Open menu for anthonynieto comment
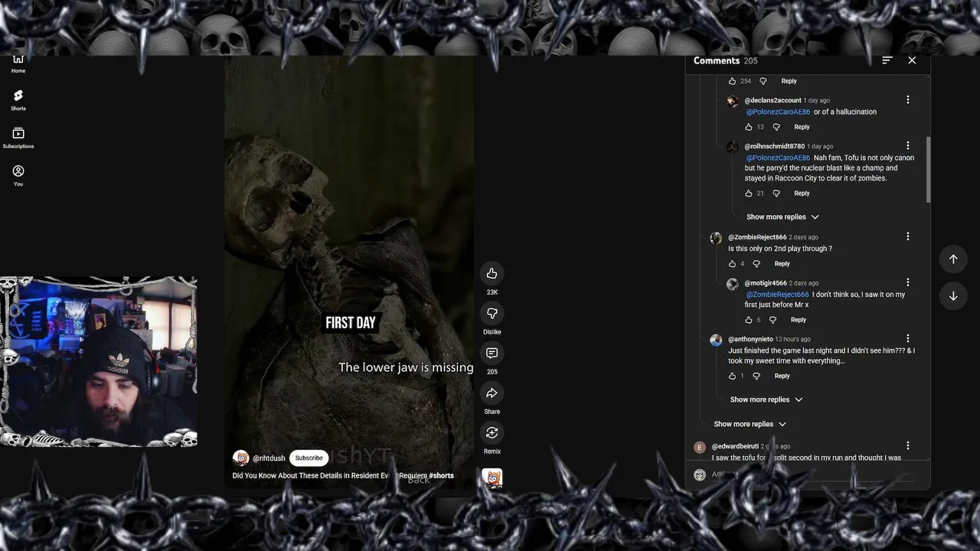This screenshot has width=980, height=551. (908, 338)
